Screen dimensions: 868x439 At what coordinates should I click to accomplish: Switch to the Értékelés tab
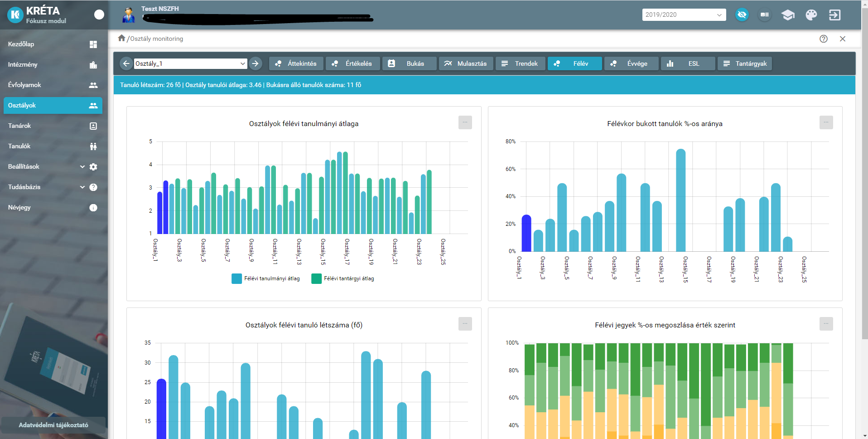pos(353,63)
